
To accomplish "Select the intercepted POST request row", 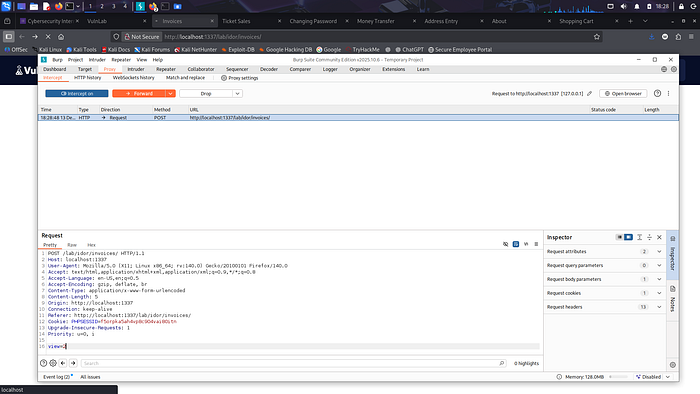I will (358, 118).
